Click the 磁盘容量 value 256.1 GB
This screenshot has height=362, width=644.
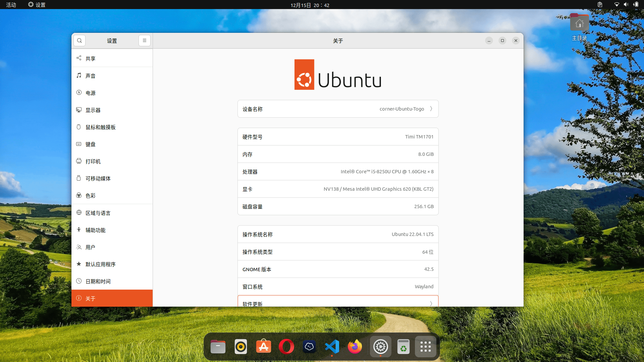424,206
